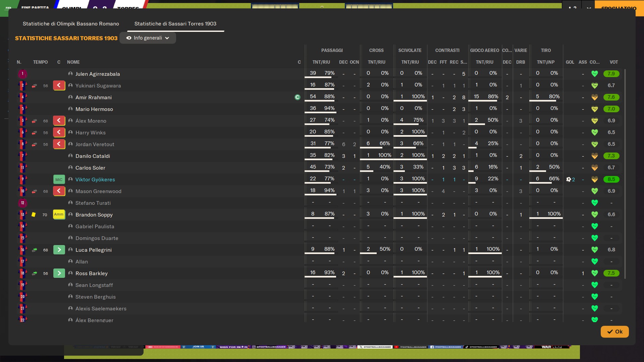Sort by VOT rating column header

coord(613,62)
